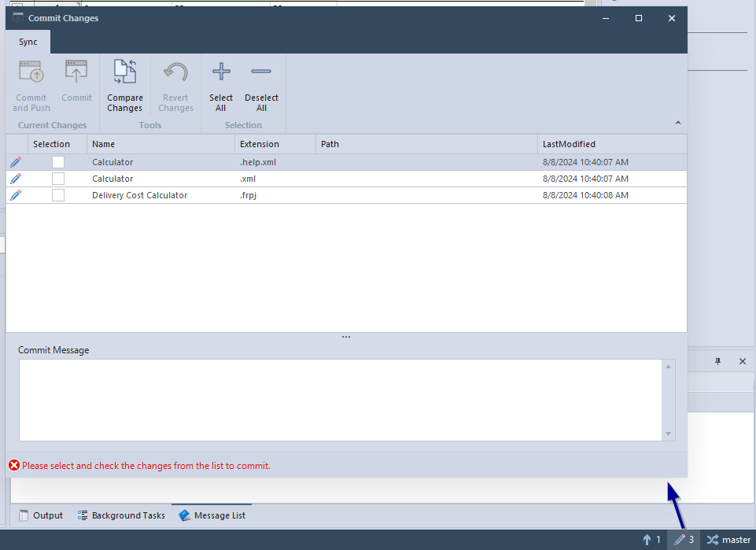Click scroll down arrow in Commit Message box

(x=668, y=434)
